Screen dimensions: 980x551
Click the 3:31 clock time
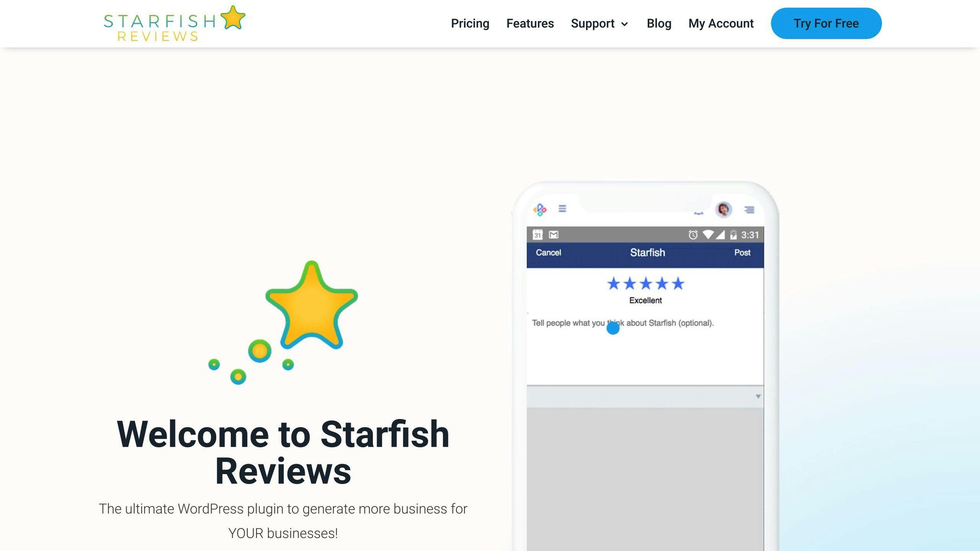click(750, 235)
